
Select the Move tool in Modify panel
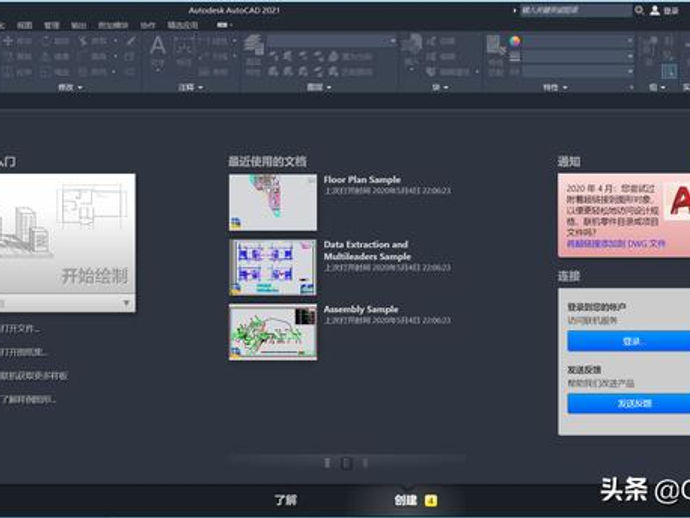coord(17,41)
